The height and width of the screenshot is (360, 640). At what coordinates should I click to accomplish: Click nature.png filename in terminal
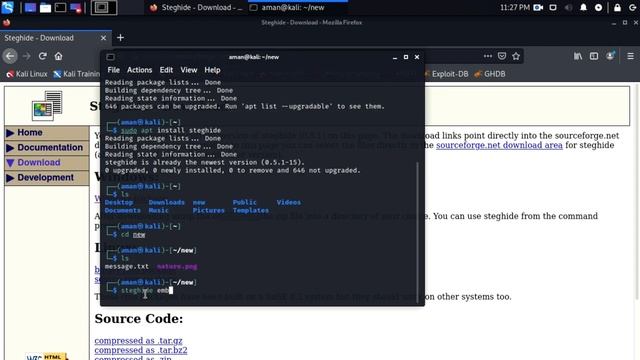(177, 266)
